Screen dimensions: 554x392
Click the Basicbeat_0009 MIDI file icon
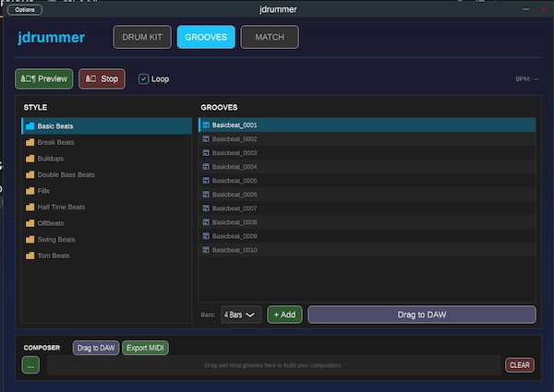coord(206,236)
